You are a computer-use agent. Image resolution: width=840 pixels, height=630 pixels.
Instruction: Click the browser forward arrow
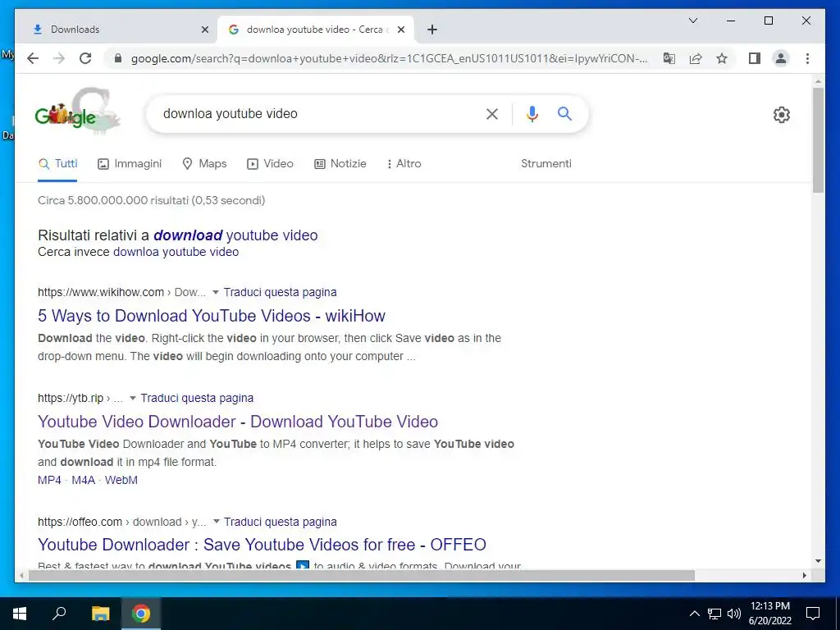(x=59, y=58)
